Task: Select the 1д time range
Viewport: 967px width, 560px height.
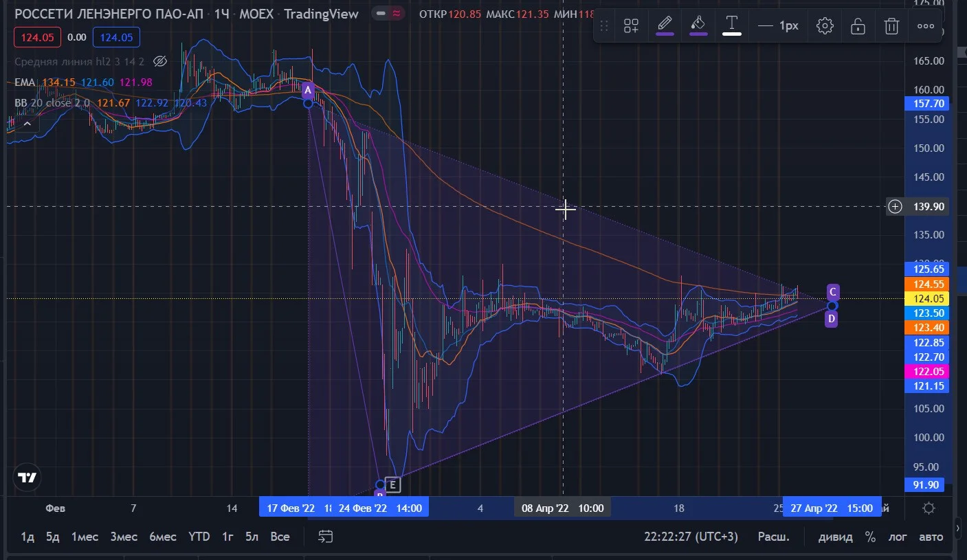Action: point(27,537)
